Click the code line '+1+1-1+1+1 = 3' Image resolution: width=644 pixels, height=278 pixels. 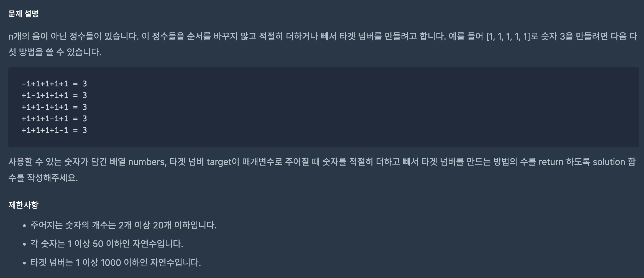(54, 107)
